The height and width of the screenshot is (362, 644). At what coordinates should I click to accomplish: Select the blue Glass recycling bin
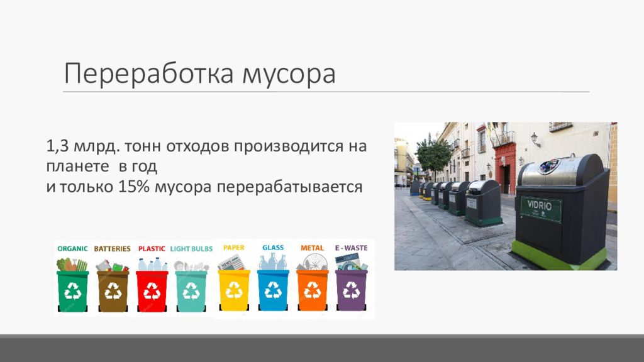coord(273,289)
